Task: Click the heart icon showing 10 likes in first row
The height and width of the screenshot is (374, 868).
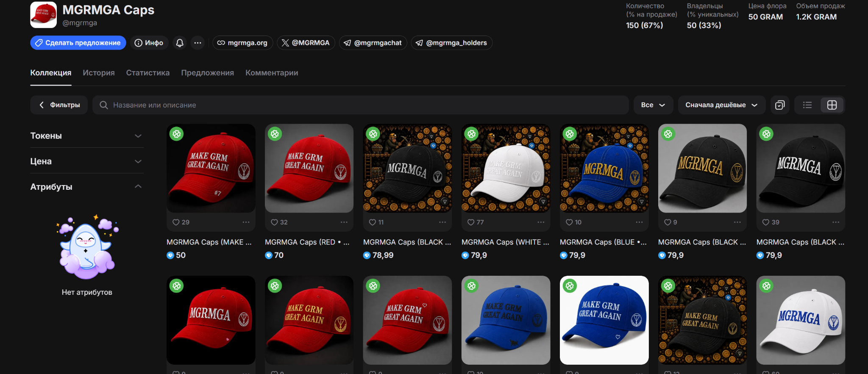Action: 569,222
